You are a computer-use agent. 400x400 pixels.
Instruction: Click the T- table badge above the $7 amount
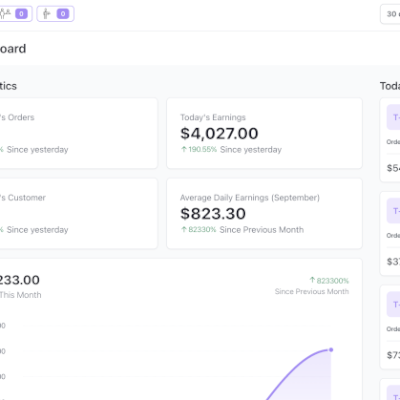(393, 304)
